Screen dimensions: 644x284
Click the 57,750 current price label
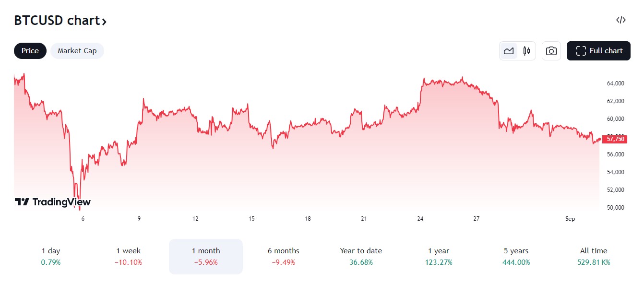615,139
